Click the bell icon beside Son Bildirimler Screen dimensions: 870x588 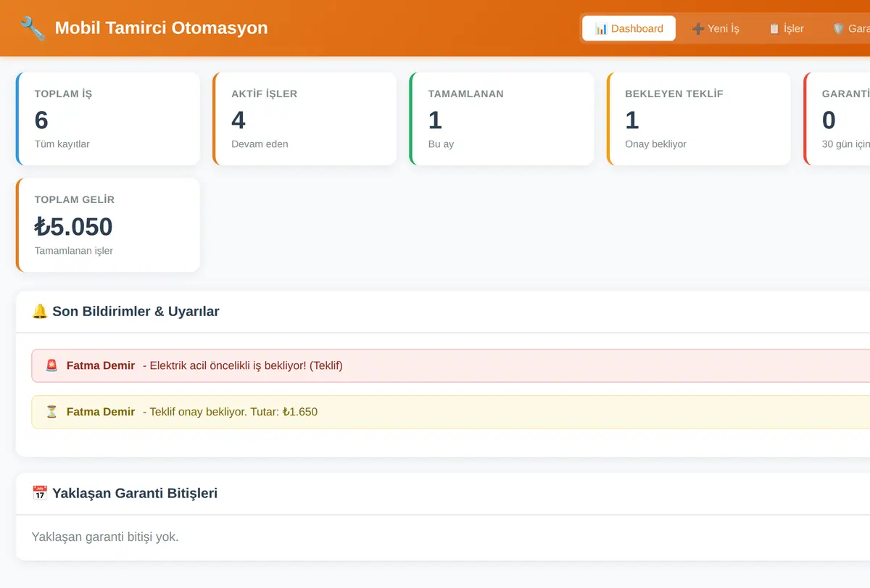(x=40, y=312)
